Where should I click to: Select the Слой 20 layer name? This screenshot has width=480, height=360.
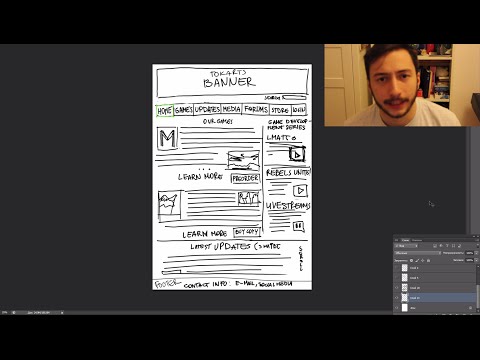click(415, 288)
